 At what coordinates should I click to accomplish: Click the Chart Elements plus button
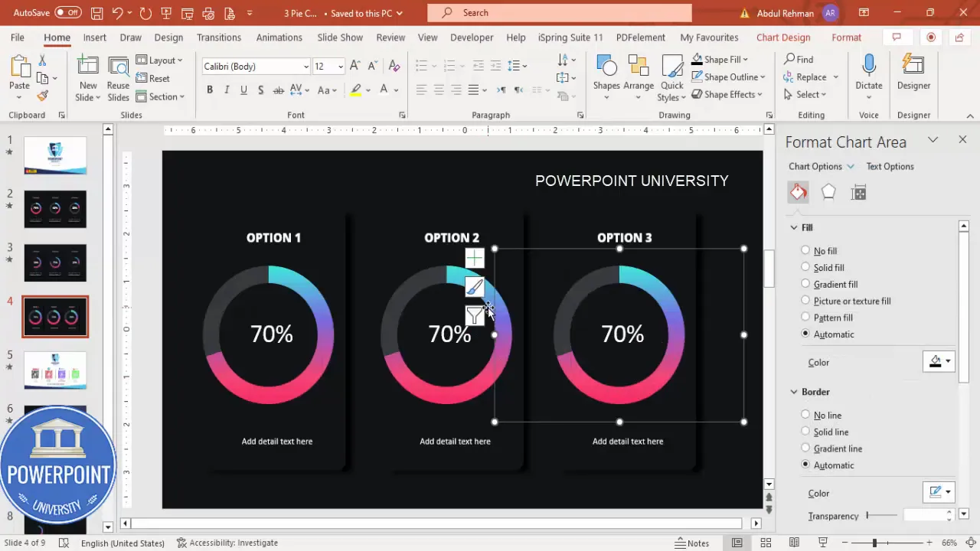(x=475, y=259)
